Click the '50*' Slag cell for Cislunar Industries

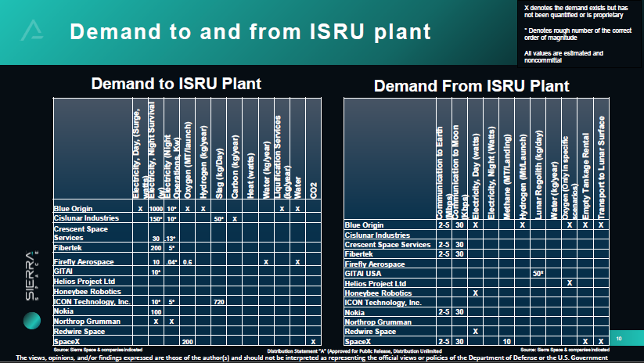pyautogui.click(x=219, y=219)
